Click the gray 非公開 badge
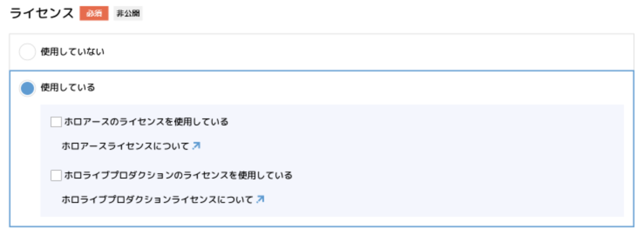Image resolution: width=644 pixels, height=236 pixels. click(x=128, y=13)
